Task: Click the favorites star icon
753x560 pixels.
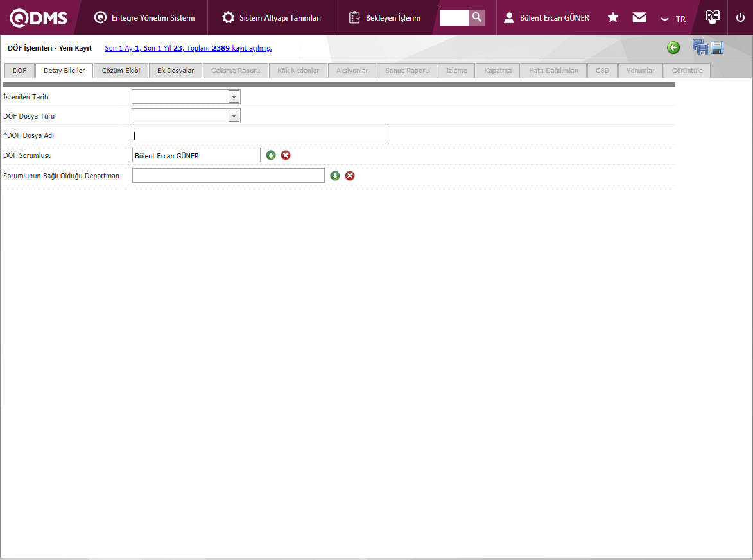Action: [x=613, y=17]
